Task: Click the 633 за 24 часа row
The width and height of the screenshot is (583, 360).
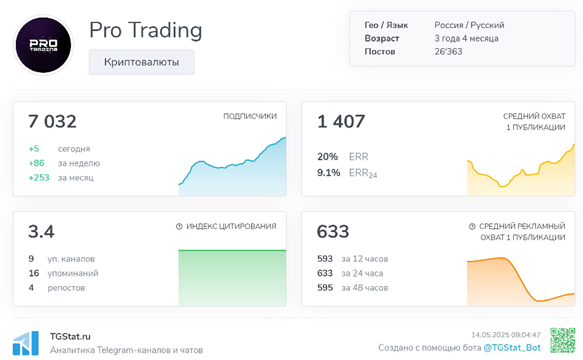Action: tap(350, 273)
